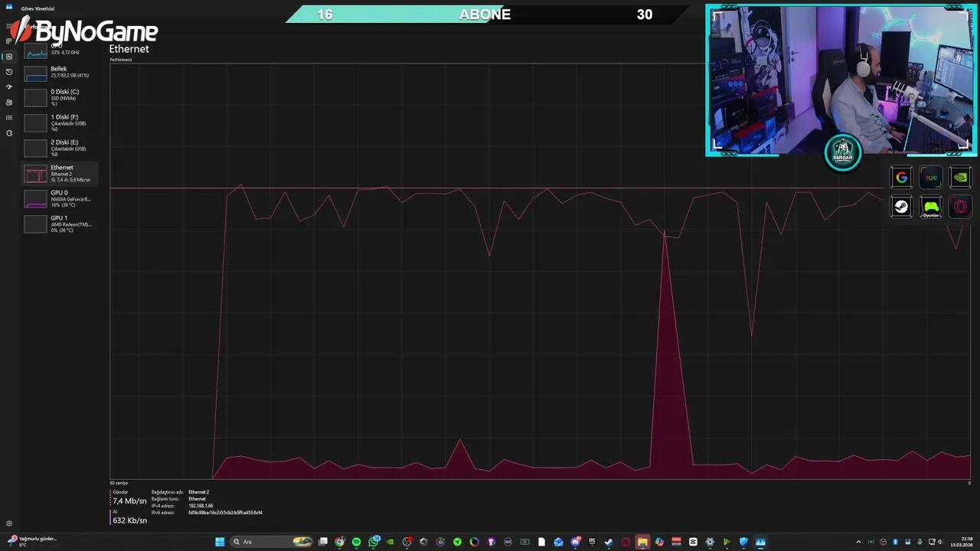Open Epic Games Launcher from the taskbar

pos(592,542)
